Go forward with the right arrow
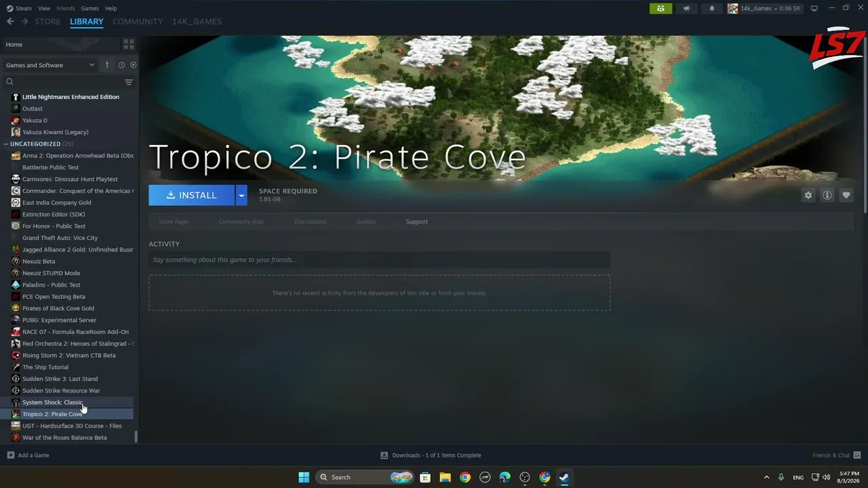The image size is (868, 488). (25, 22)
